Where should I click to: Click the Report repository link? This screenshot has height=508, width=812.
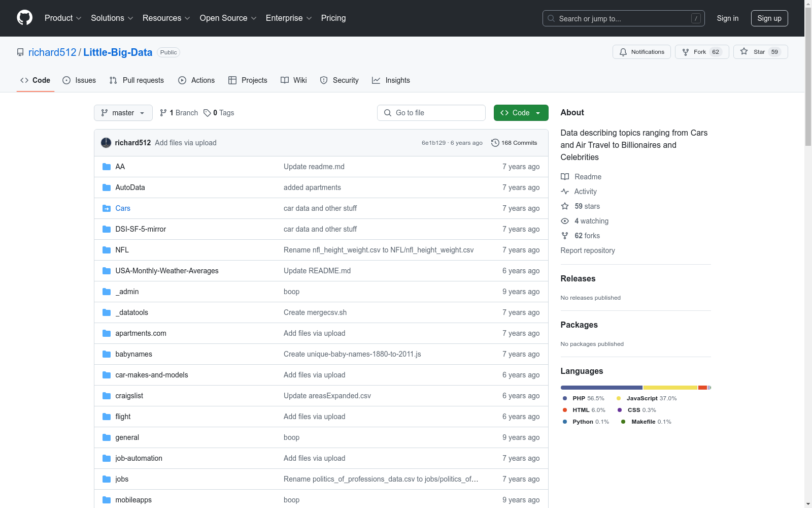[588, 250]
